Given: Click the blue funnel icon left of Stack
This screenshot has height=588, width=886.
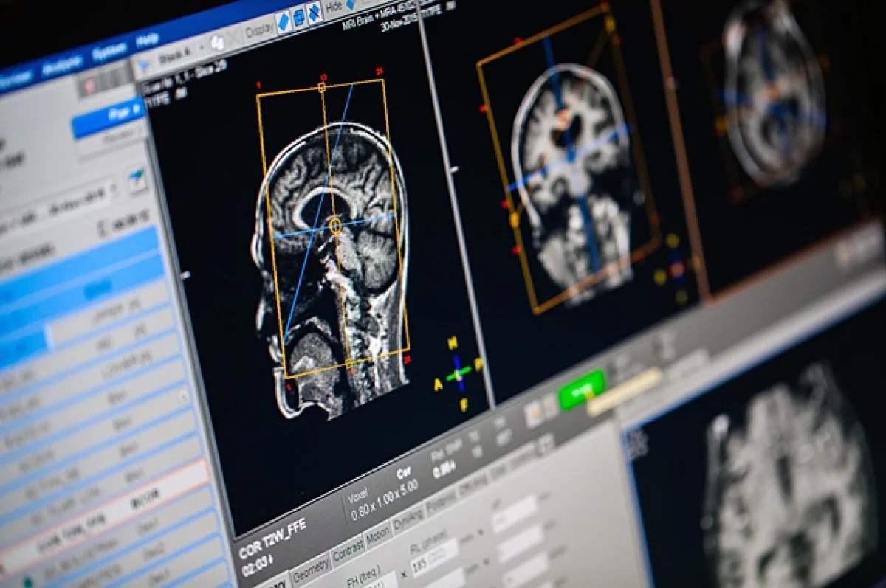Looking at the screenshot, I should [143, 63].
